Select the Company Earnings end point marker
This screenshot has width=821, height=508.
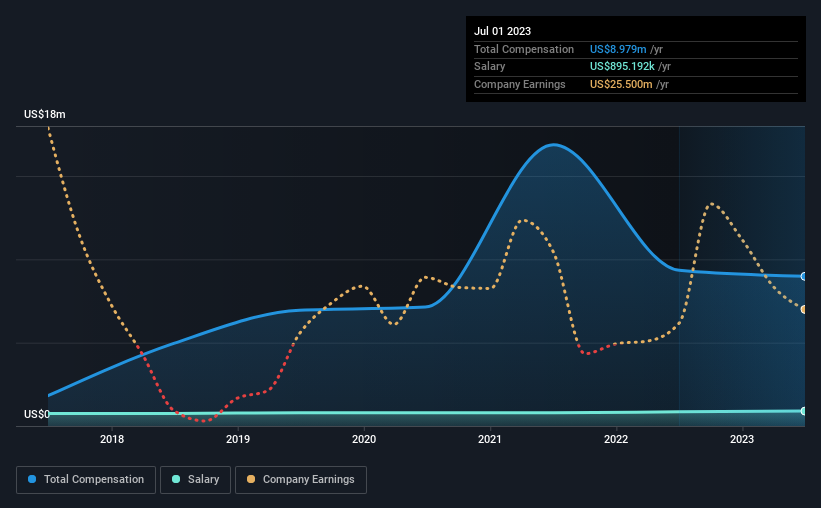tap(804, 310)
